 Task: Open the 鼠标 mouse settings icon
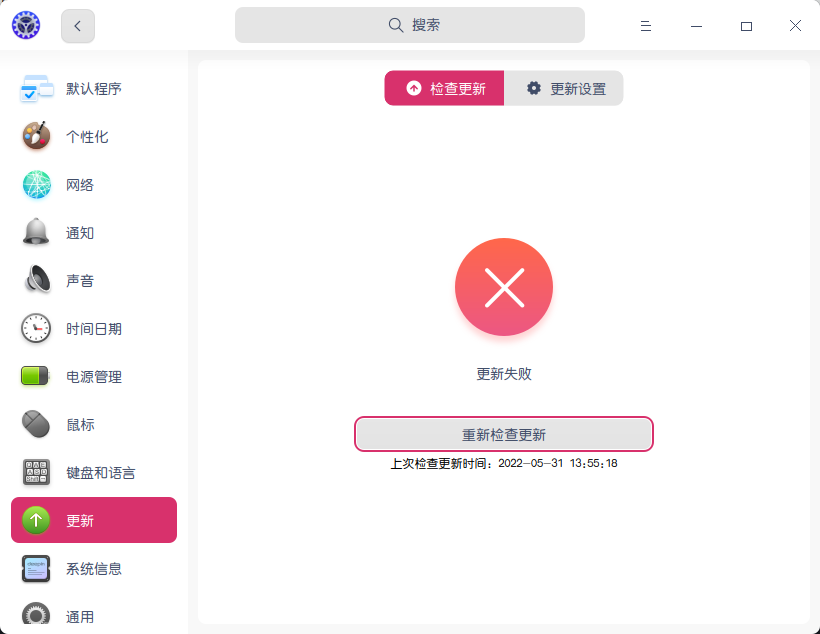click(x=36, y=424)
